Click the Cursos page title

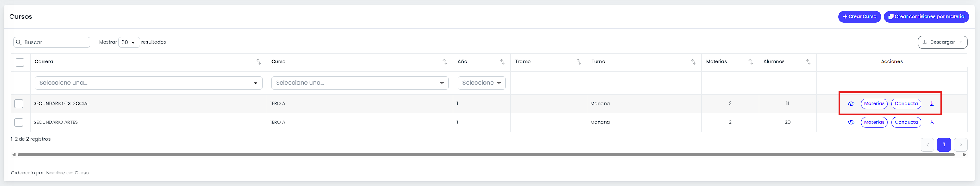21,16
